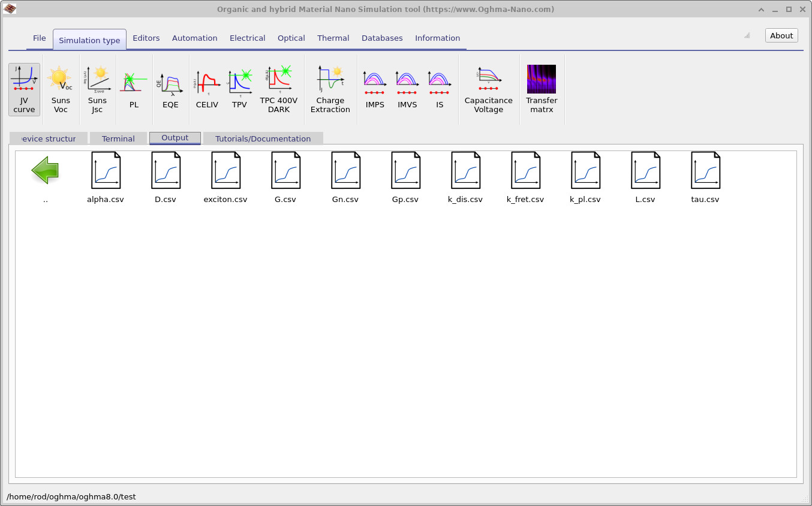Go up a directory with the green arrow
The height and width of the screenshot is (506, 812).
tap(44, 170)
